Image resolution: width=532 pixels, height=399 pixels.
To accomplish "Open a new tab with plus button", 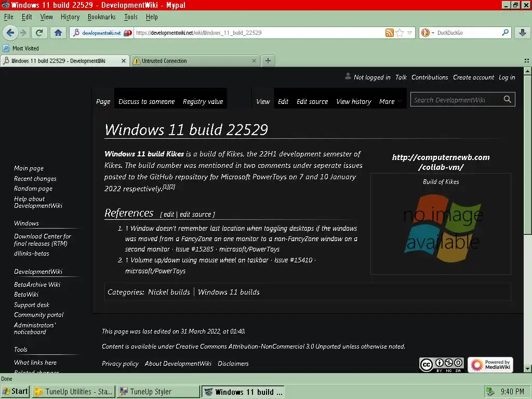I will (x=268, y=61).
